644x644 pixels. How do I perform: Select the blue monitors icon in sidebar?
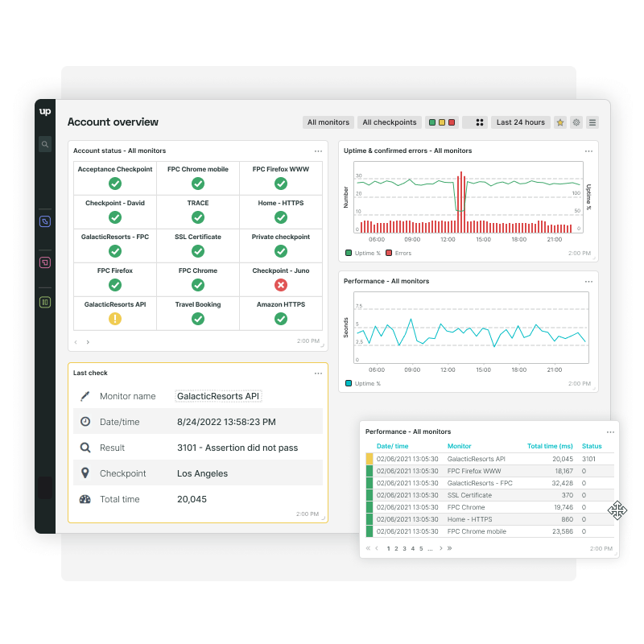pyautogui.click(x=45, y=221)
